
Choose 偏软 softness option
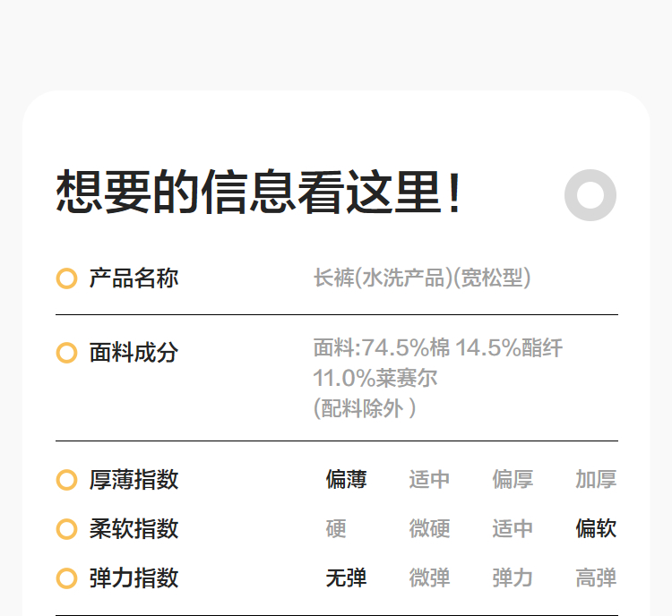[596, 529]
